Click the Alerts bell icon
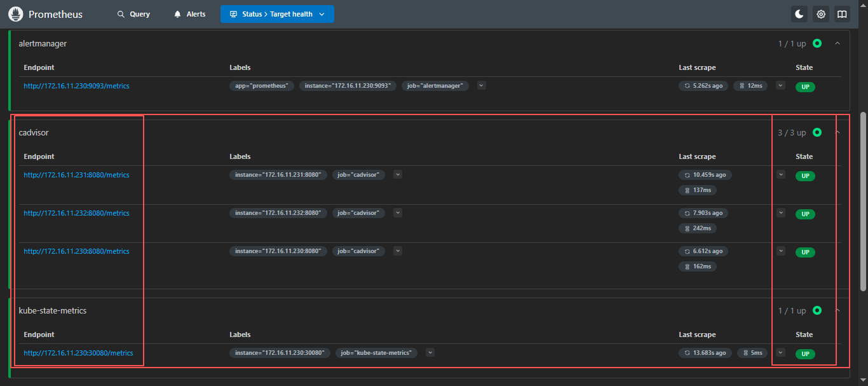This screenshot has width=868, height=386. tap(178, 14)
